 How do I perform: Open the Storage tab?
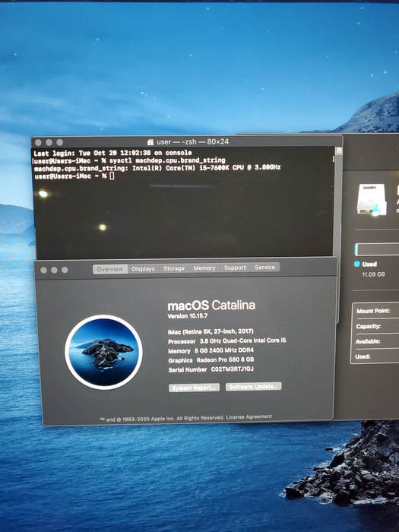click(174, 268)
